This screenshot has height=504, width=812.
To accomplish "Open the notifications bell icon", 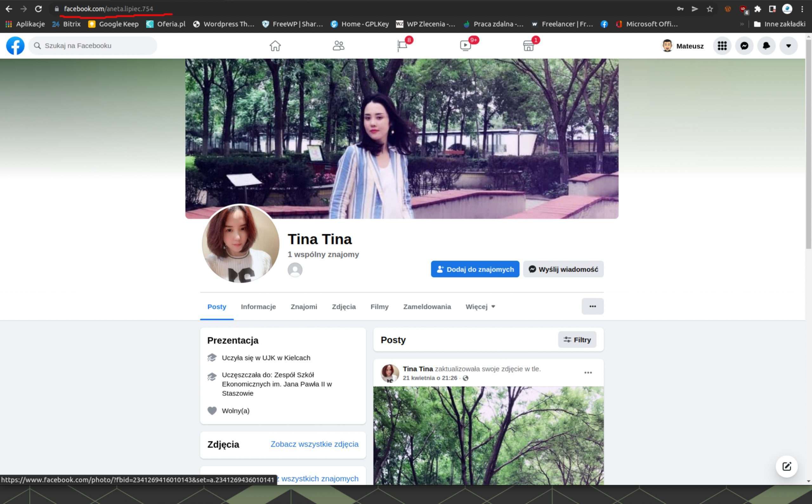I will pos(766,46).
